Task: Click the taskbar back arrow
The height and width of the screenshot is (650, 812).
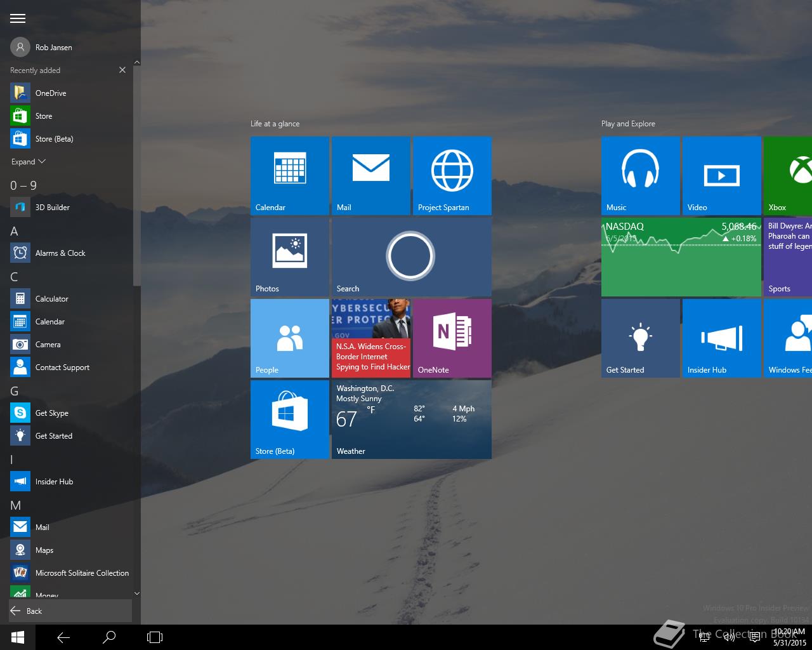Action: coord(63,637)
